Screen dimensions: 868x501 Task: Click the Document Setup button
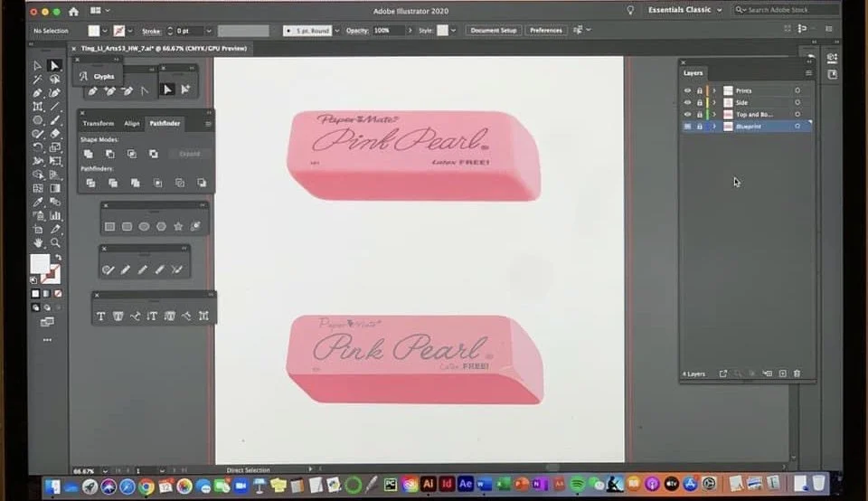494,31
